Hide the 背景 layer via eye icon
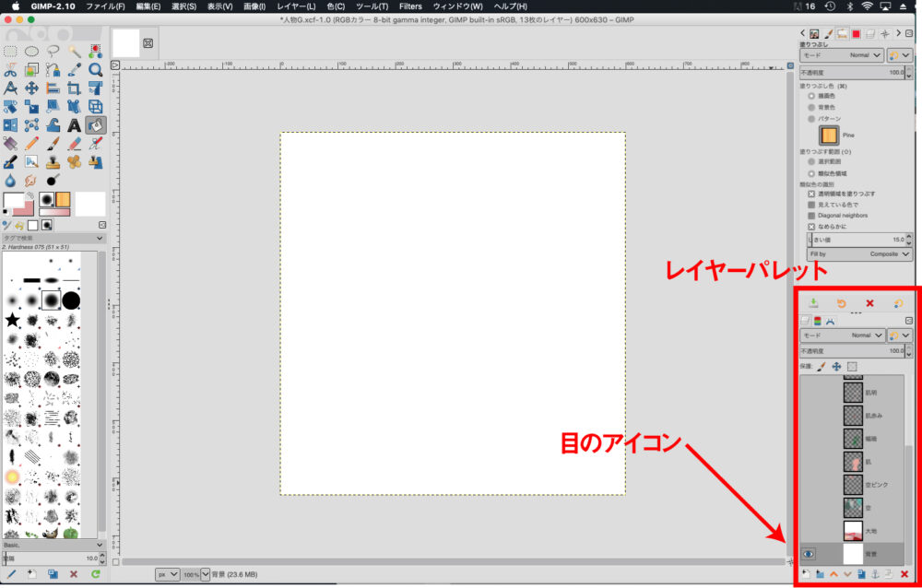922x588 pixels. coord(809,554)
